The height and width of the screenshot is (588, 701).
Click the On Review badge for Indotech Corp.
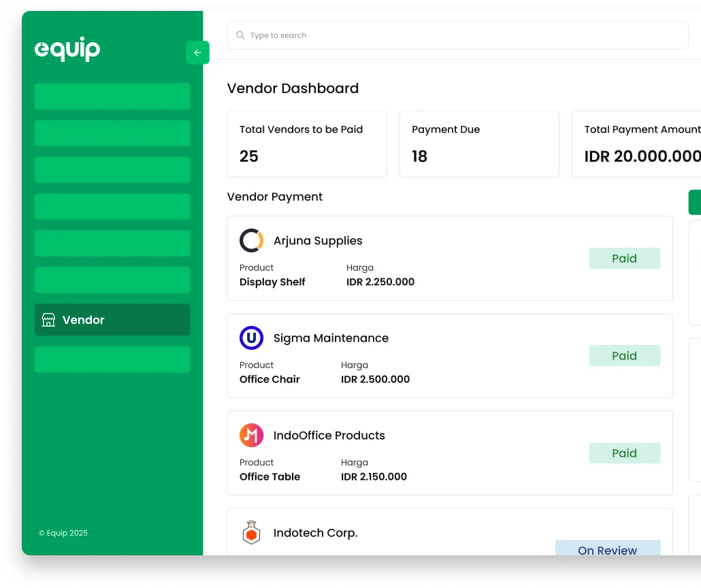pos(607,549)
